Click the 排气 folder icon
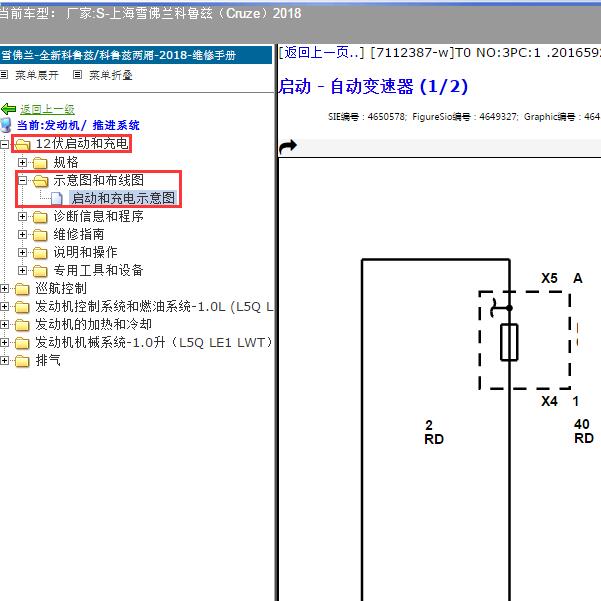This screenshot has width=601, height=601. tap(22, 361)
